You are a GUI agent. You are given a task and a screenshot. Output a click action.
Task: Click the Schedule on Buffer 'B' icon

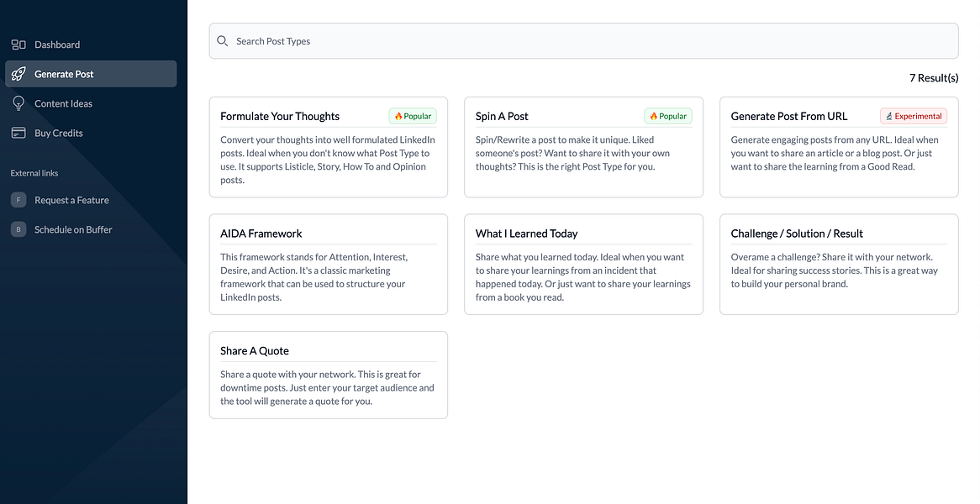18,229
